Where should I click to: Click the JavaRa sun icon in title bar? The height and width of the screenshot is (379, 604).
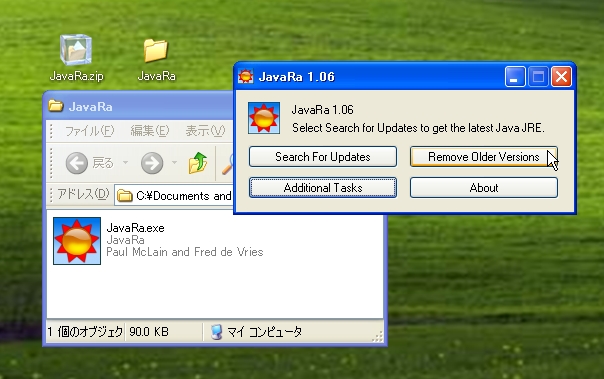pyautogui.click(x=245, y=76)
